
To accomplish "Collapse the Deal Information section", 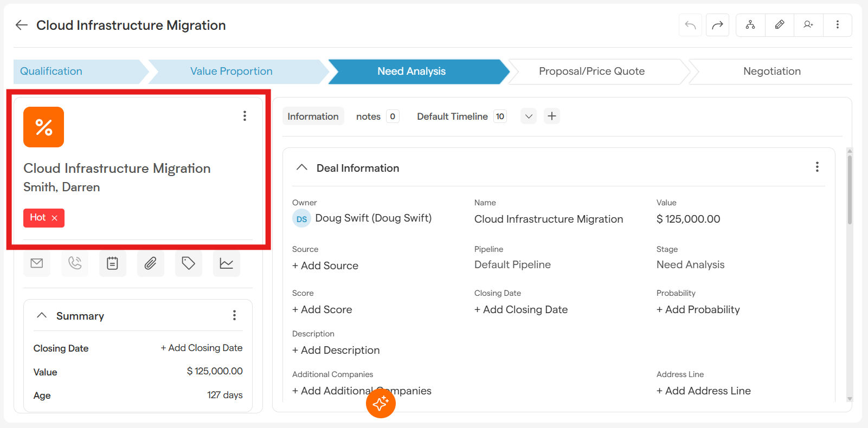I will click(302, 168).
